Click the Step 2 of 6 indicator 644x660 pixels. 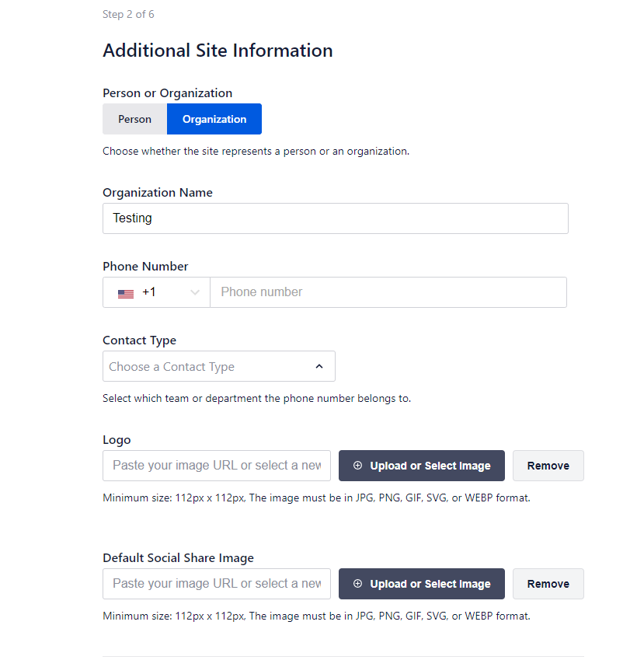point(128,14)
